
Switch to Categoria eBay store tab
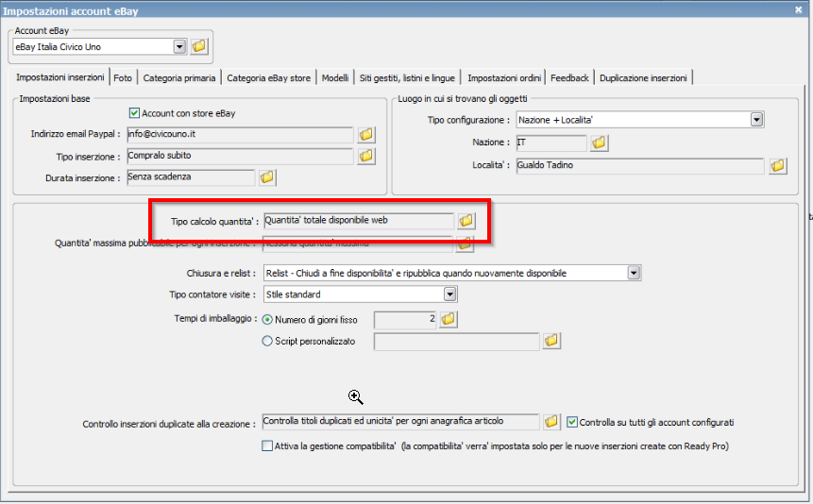pos(268,77)
